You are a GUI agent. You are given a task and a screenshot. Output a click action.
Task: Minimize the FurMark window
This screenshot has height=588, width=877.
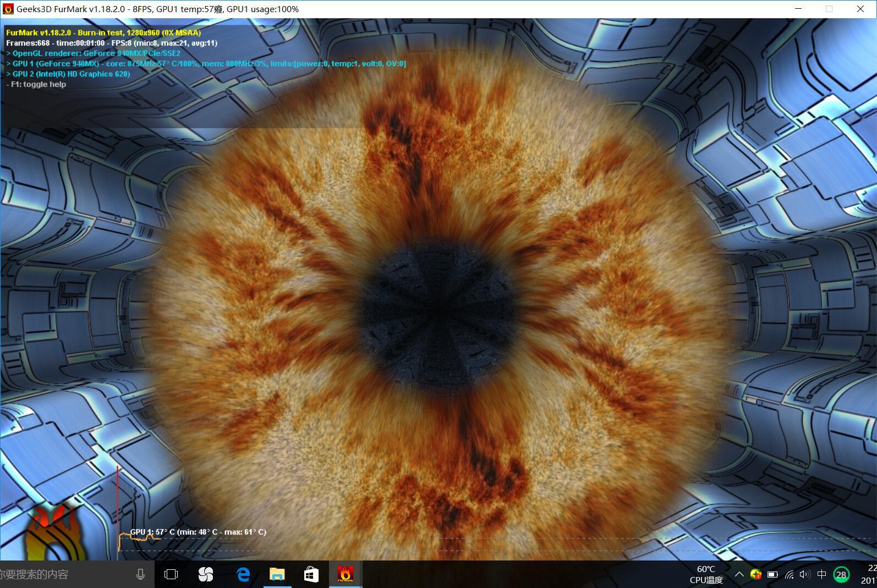(x=798, y=9)
